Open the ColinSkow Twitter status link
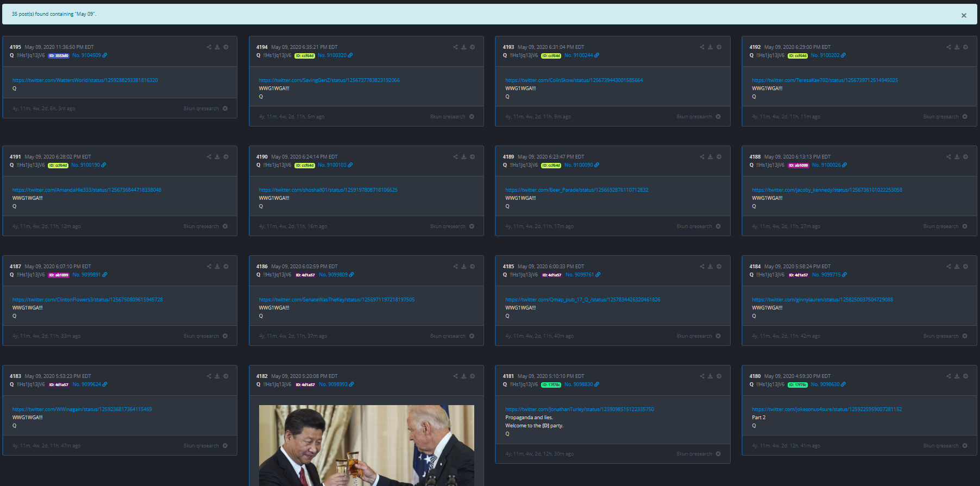This screenshot has width=980, height=486. pyautogui.click(x=574, y=80)
